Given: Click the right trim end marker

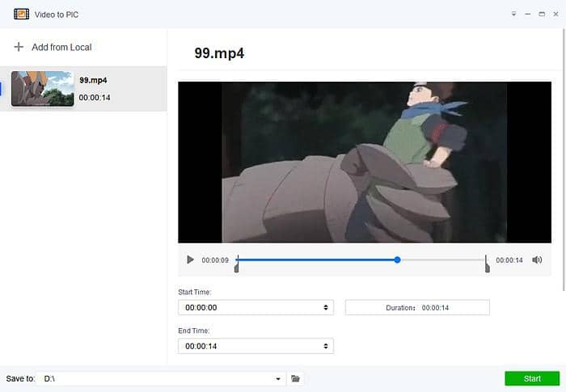Looking at the screenshot, I should click(487, 263).
